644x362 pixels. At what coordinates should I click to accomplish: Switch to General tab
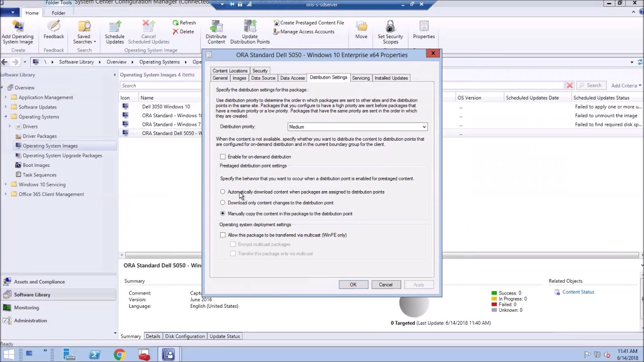click(x=220, y=78)
